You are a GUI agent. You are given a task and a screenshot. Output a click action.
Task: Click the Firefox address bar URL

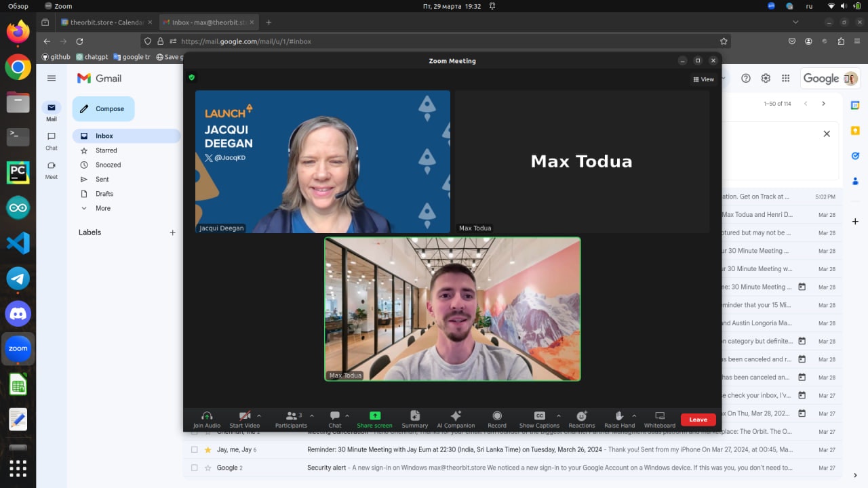click(246, 41)
